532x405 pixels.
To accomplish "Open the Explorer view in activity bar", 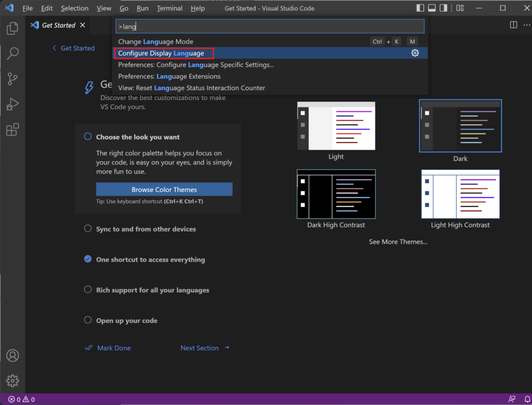I will click(x=12, y=28).
